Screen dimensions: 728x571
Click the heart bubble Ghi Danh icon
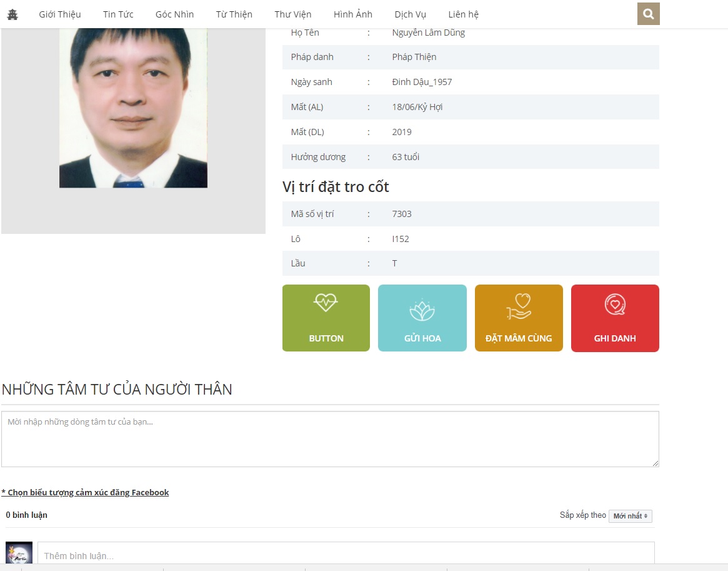point(615,305)
